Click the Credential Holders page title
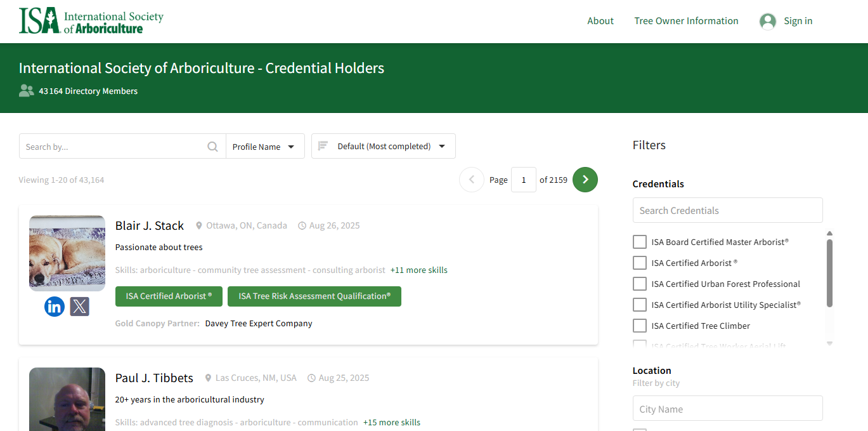 pyautogui.click(x=202, y=68)
